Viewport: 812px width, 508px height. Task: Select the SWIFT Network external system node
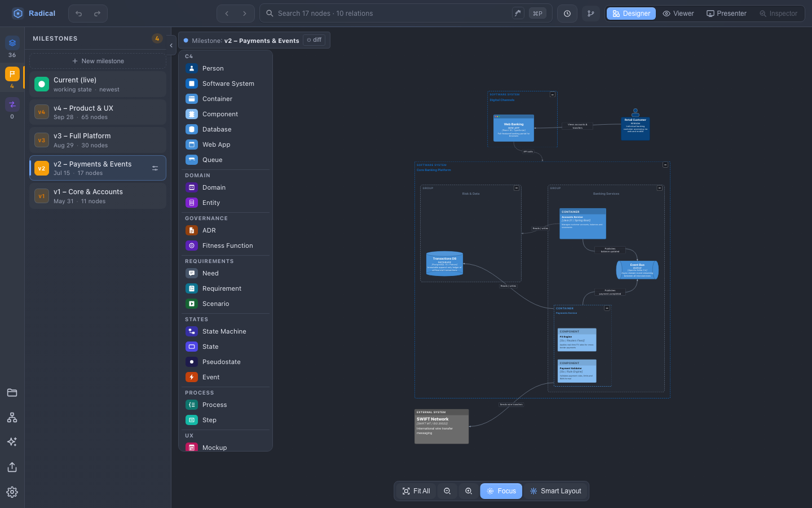[442, 427]
